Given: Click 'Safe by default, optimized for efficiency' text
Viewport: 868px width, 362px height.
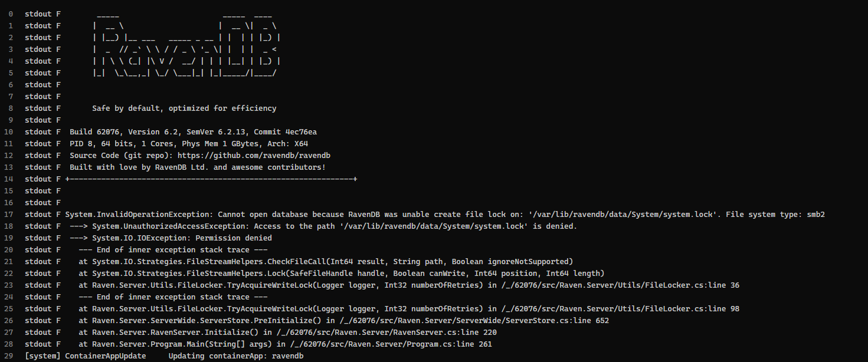Looking at the screenshot, I should click(x=184, y=108).
